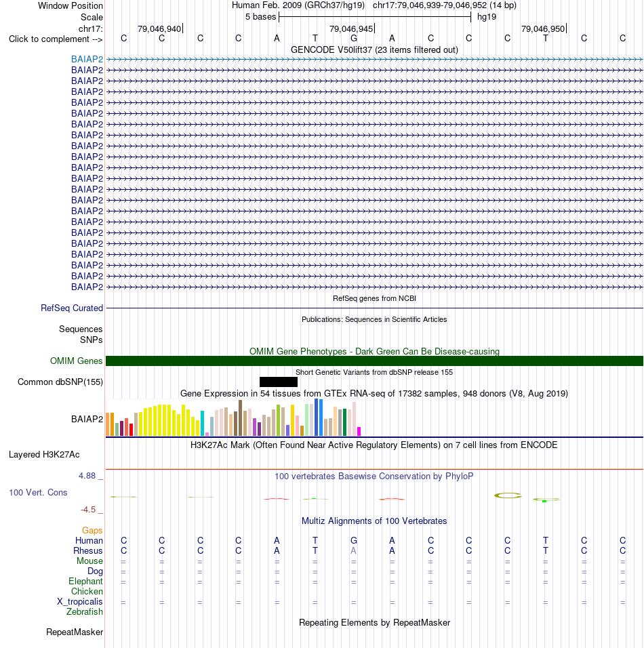The image size is (644, 648).
Task: Click the Common dbSNP(155) track label
Action: 60,382
